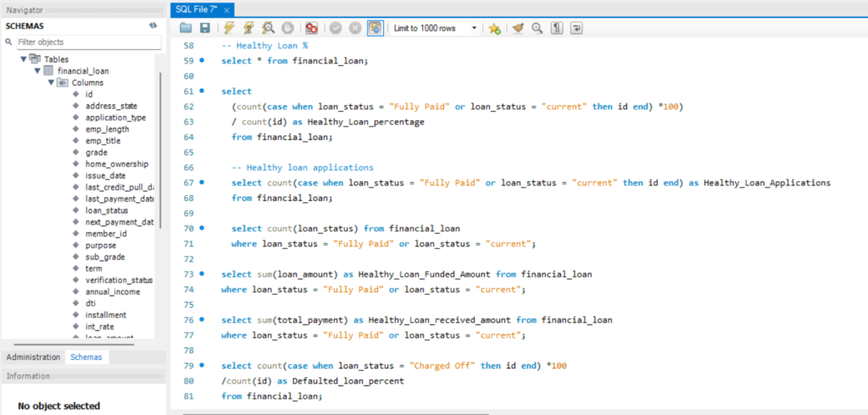The image size is (868, 415).
Task: Select the id column
Action: [88, 94]
